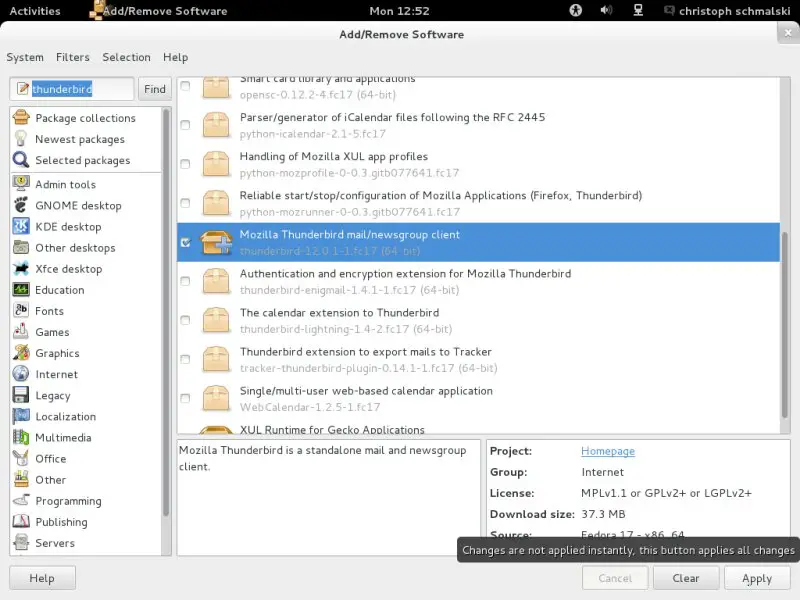Click the accessibility icon in top bar
Viewport: 800px width, 600px height.
coord(576,10)
